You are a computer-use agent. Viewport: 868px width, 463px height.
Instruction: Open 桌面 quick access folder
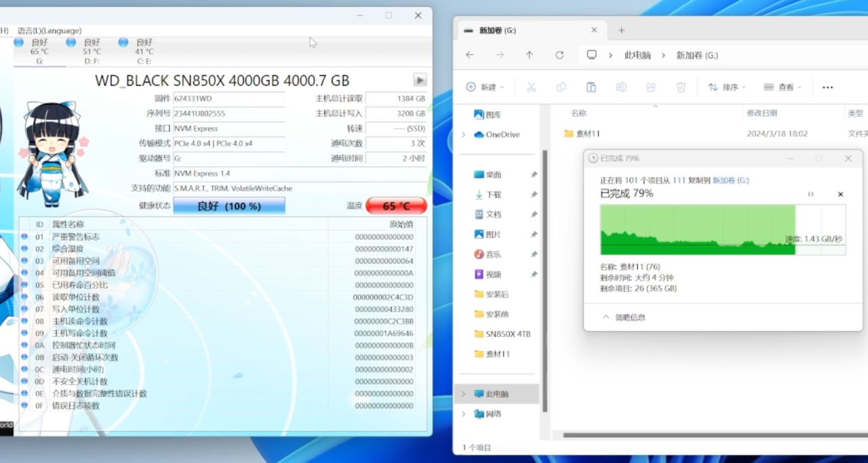point(488,174)
